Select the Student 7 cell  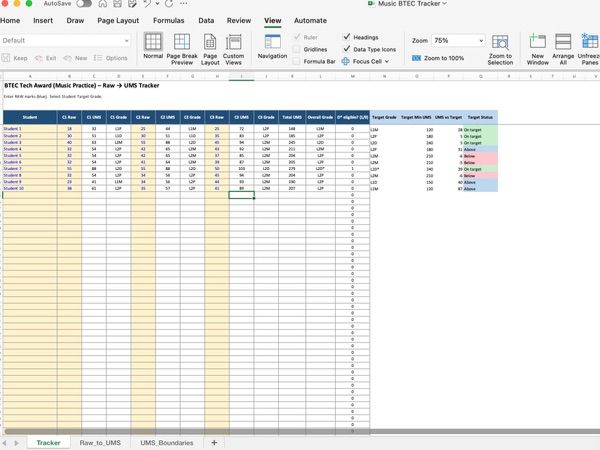pyautogui.click(x=30, y=168)
